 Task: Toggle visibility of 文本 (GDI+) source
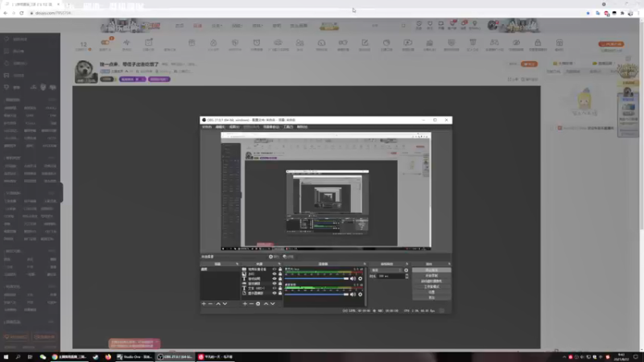pyautogui.click(x=275, y=288)
